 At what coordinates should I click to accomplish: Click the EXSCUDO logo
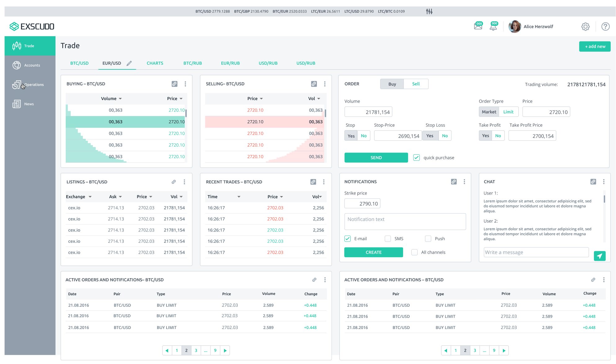[x=32, y=26]
